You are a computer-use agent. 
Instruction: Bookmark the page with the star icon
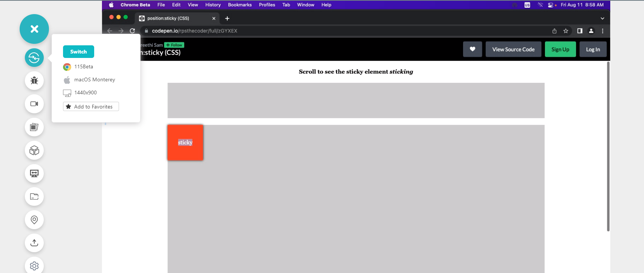566,31
